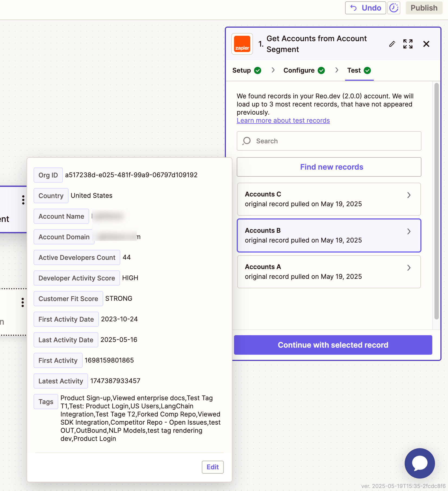Viewport: 448px width, 491px height.
Task: Expand the Accounts A record
Action: [x=409, y=268]
